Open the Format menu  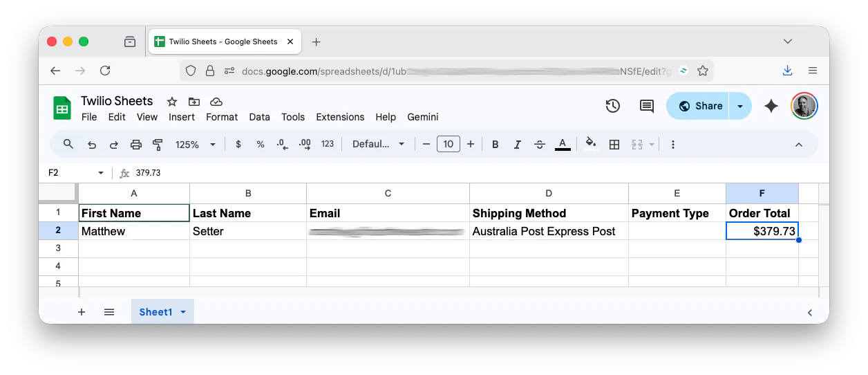(x=222, y=117)
